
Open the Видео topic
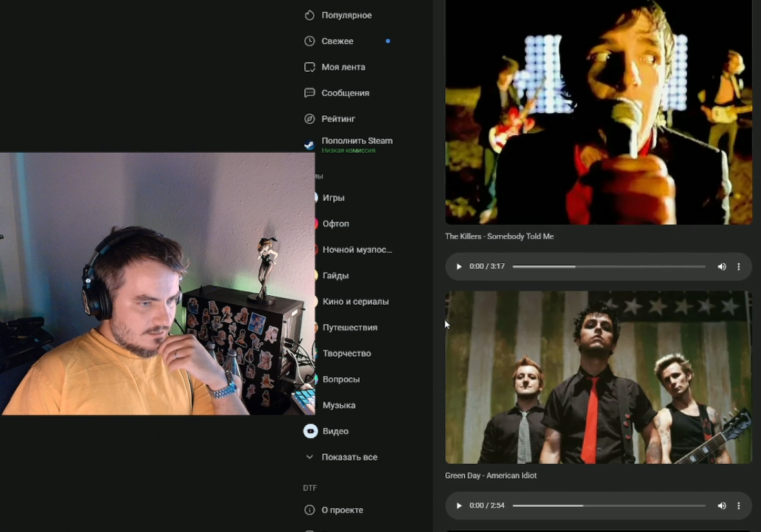click(x=335, y=431)
